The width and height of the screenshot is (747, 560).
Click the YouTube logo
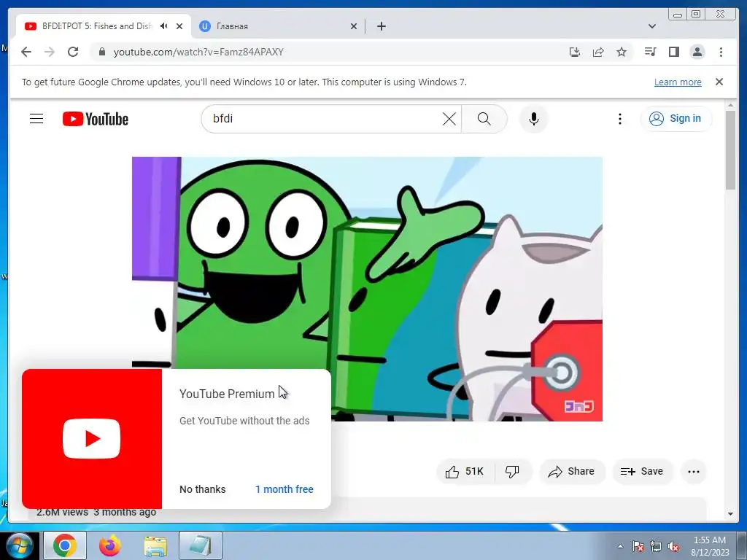tap(96, 119)
